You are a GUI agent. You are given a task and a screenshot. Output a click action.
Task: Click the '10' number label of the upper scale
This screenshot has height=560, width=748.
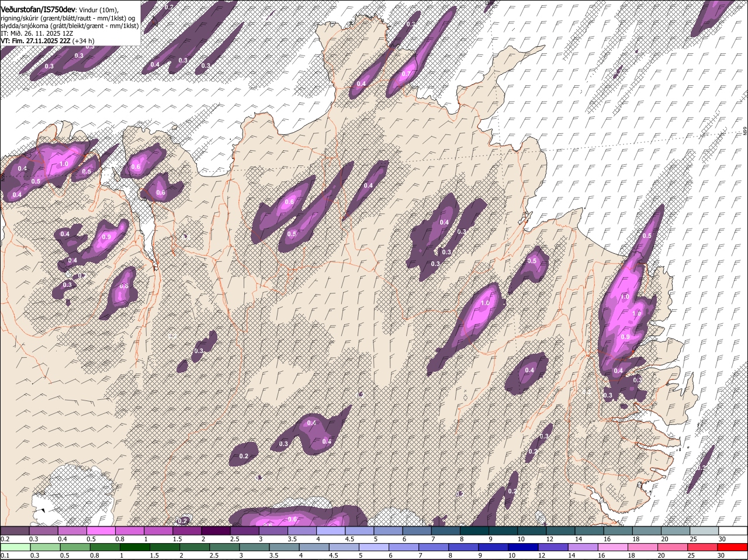tap(521, 538)
